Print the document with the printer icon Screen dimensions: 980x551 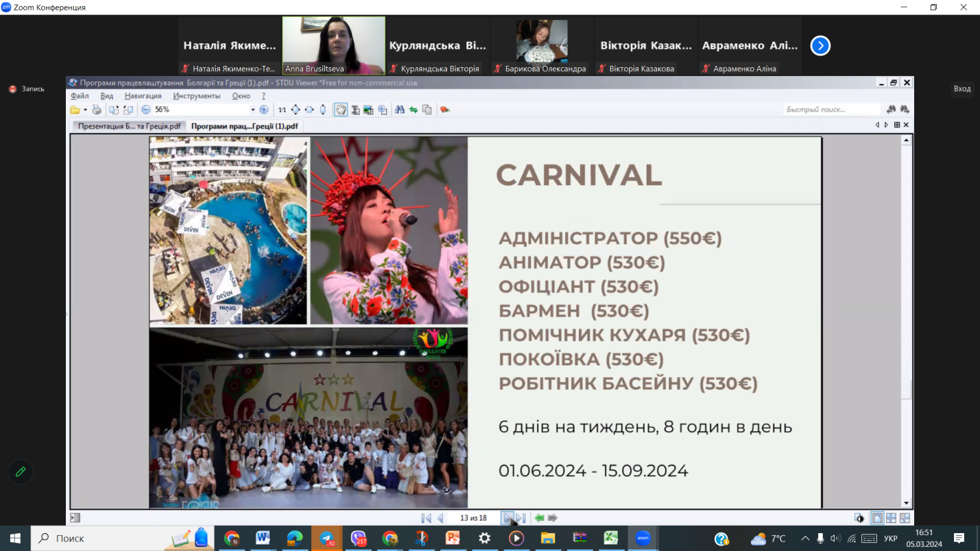click(97, 110)
